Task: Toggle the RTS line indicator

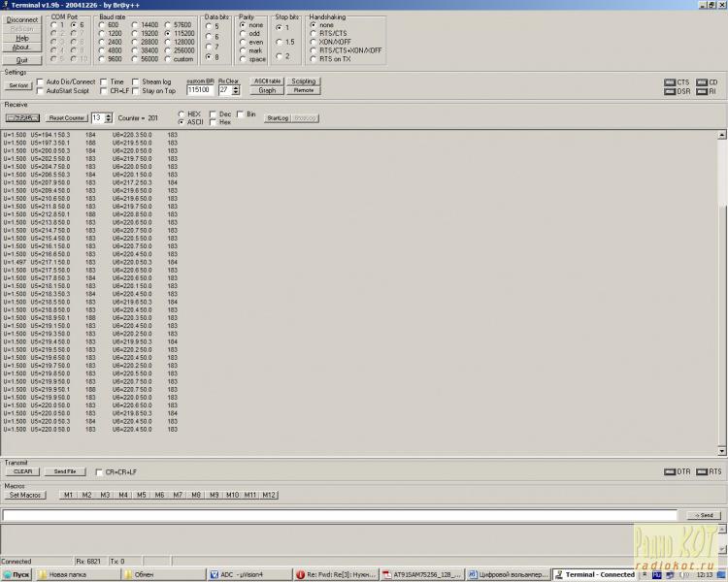Action: click(x=701, y=471)
